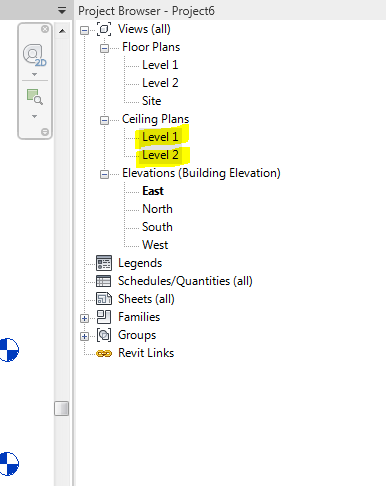386x486 pixels.
Task: Click the Groups node icon
Action: point(104,335)
